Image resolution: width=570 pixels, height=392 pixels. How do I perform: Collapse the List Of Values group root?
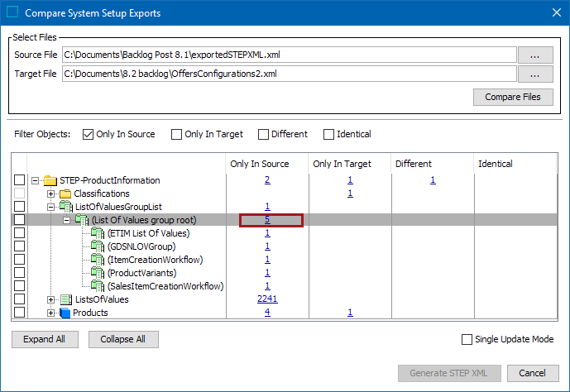67,220
